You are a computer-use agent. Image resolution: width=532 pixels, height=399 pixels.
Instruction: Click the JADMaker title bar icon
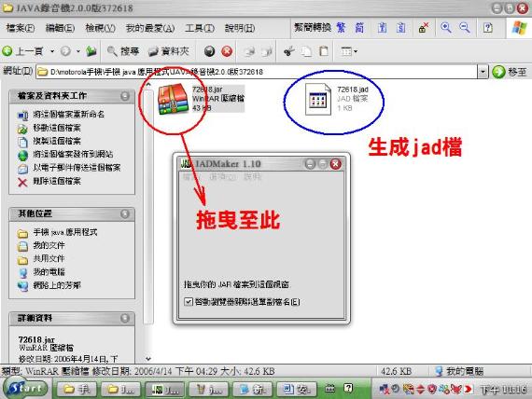187,164
